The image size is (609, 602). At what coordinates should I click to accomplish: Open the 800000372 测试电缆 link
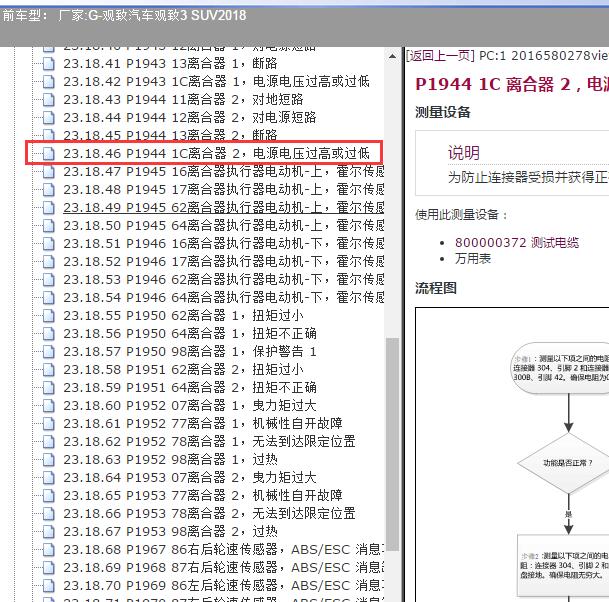517,243
